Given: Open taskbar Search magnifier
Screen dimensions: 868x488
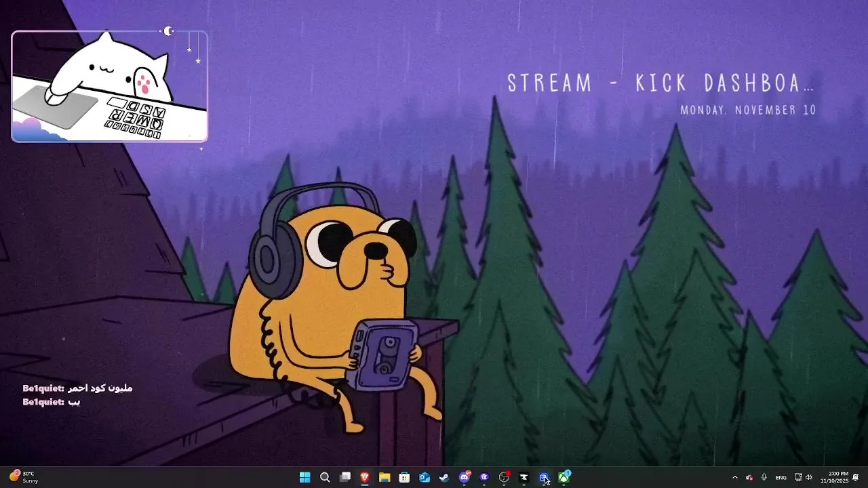Looking at the screenshot, I should coord(325,477).
